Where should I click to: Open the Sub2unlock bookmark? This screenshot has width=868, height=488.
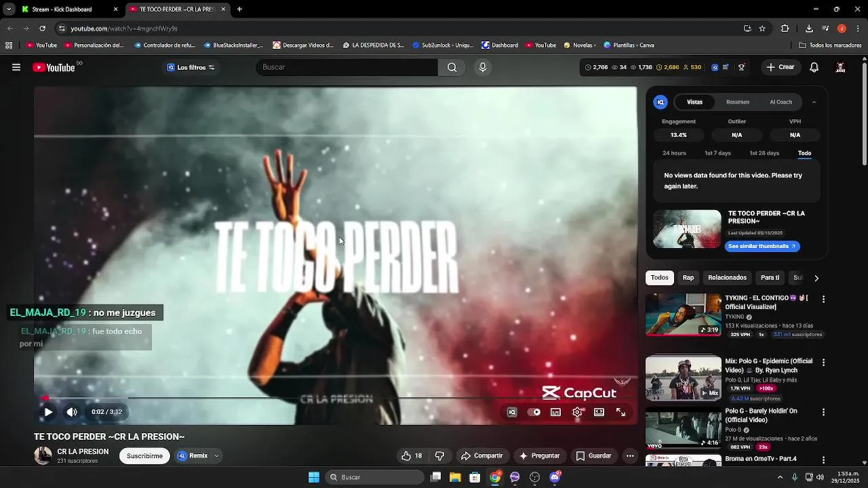coord(443,45)
